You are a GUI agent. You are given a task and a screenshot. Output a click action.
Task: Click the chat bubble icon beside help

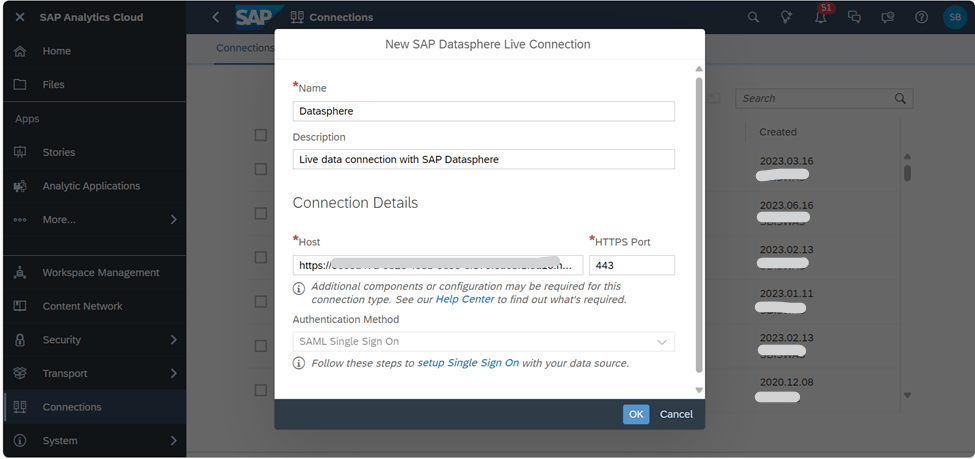click(x=888, y=17)
